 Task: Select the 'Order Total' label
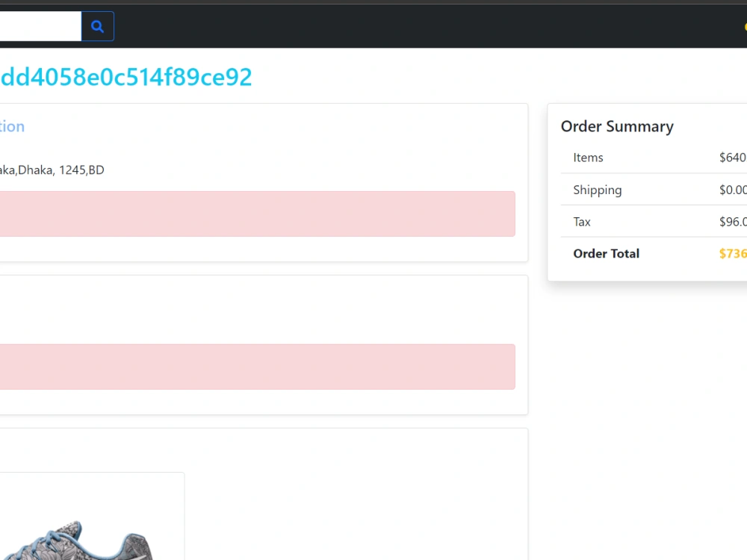pyautogui.click(x=606, y=253)
